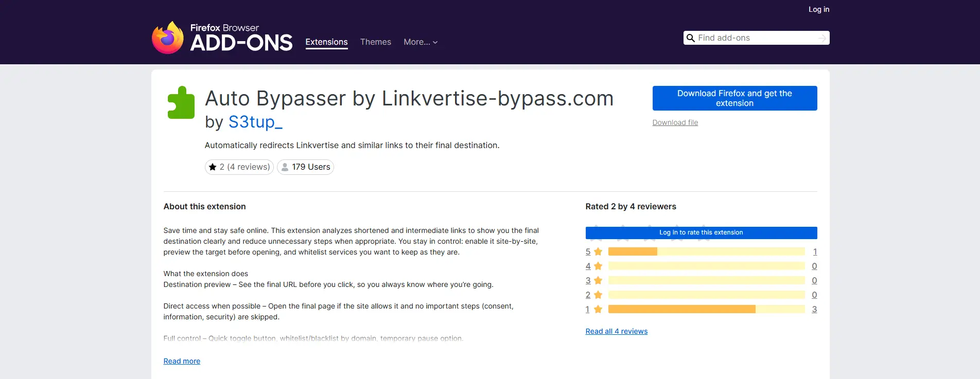Click Download Firefox and get the extension
Viewport: 980px width, 379px height.
tap(734, 98)
